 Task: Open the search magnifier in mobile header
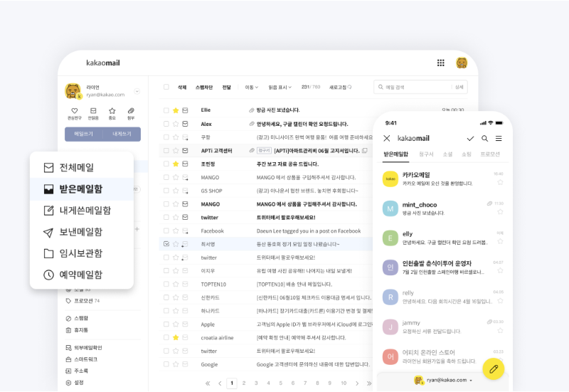(484, 138)
